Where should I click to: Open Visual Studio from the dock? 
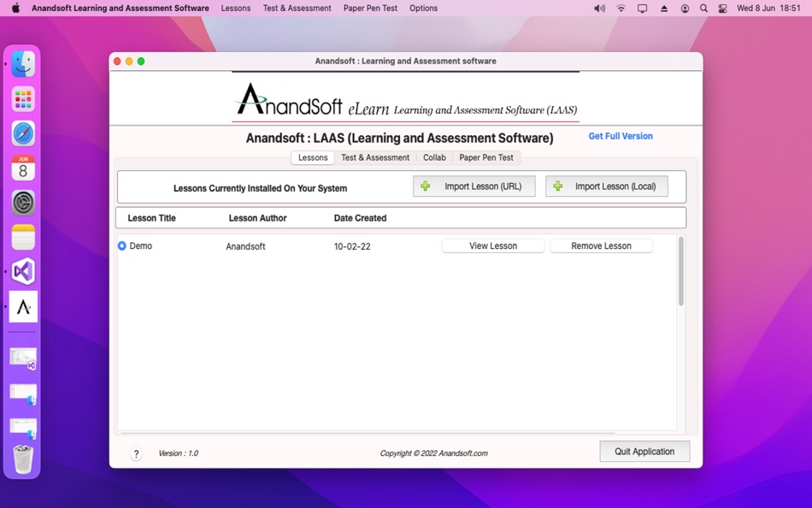click(23, 272)
